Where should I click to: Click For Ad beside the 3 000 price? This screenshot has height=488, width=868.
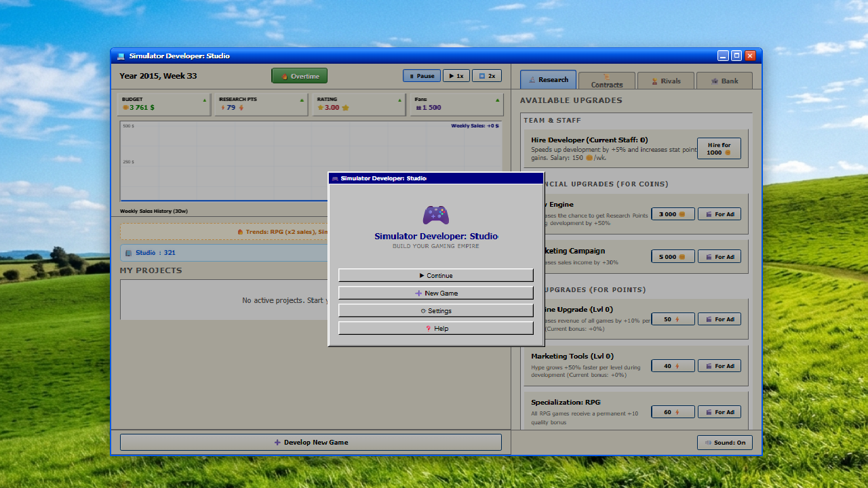pos(719,214)
